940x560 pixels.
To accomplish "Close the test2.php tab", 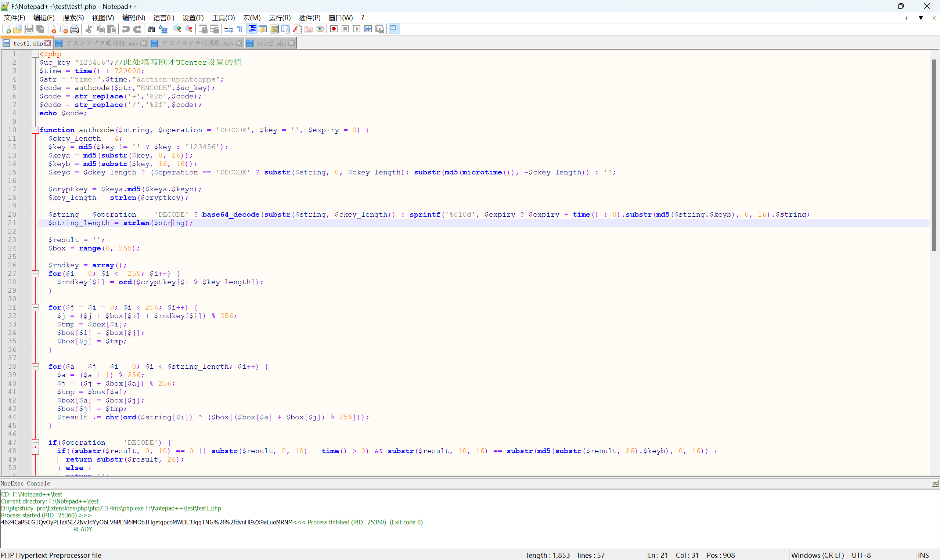I will (x=291, y=43).
